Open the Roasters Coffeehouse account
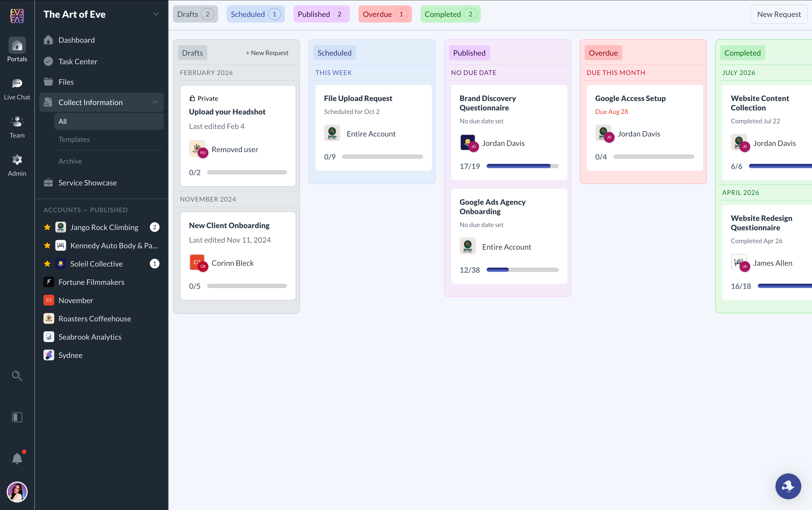 [101, 318]
